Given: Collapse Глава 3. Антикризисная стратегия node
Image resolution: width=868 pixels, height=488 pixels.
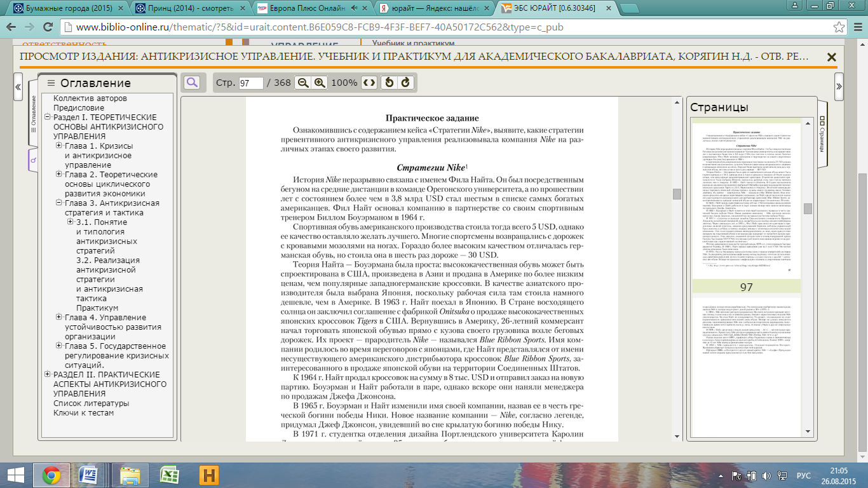Looking at the screenshot, I should (59, 203).
